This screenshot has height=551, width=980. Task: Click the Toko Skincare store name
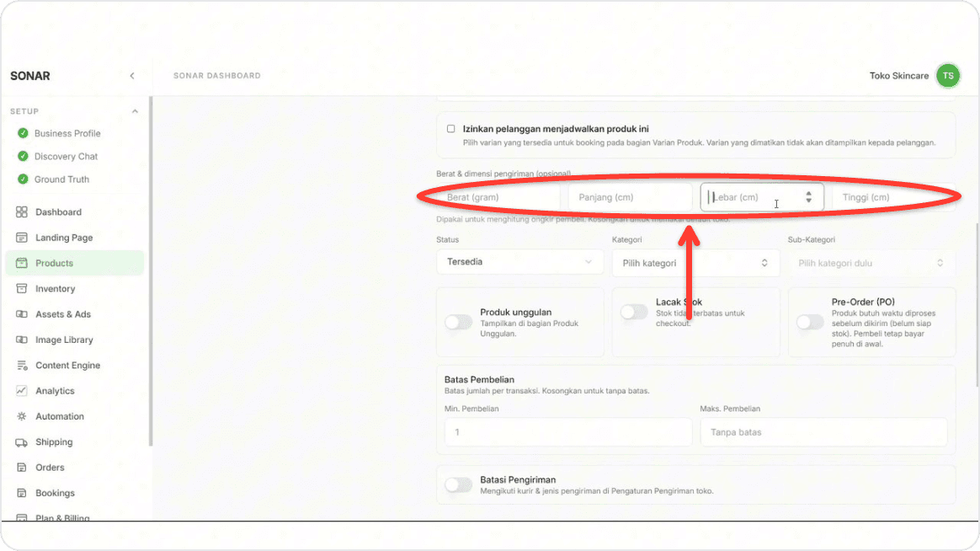click(898, 76)
